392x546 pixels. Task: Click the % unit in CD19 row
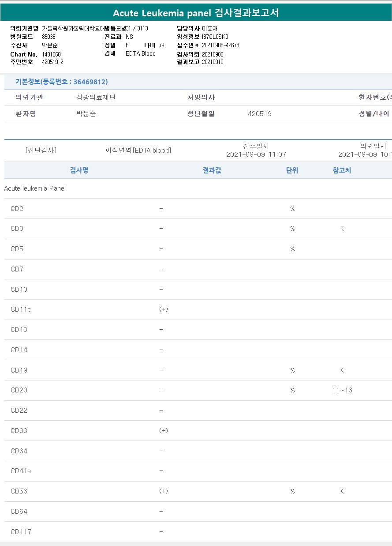[292, 370]
